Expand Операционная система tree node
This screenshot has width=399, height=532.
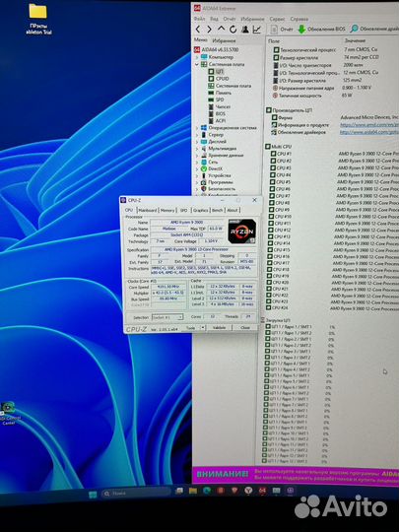pyautogui.click(x=197, y=128)
